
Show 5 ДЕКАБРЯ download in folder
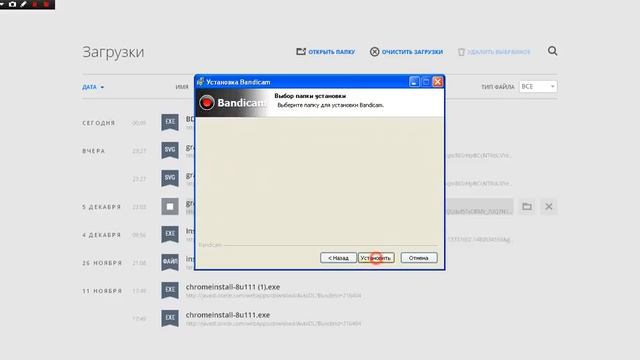click(527, 207)
